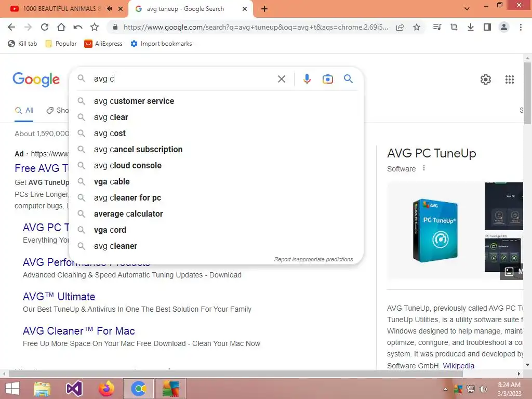The height and width of the screenshot is (399, 532).
Task: Start voice search with microphone icon
Action: point(307,79)
